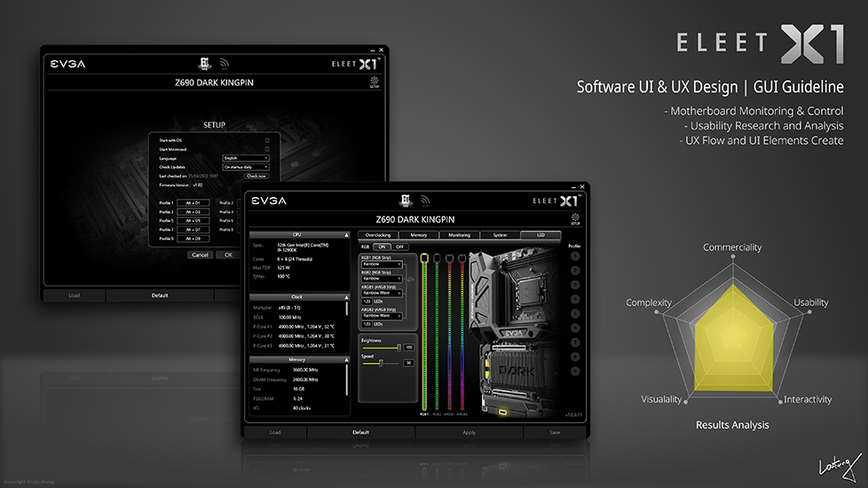Choose profile circle 2 in the LED window
868x488 pixels.
(575, 271)
